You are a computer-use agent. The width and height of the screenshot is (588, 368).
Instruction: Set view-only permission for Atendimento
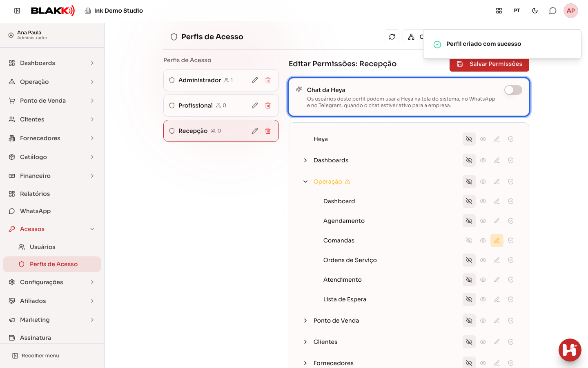coord(483,280)
